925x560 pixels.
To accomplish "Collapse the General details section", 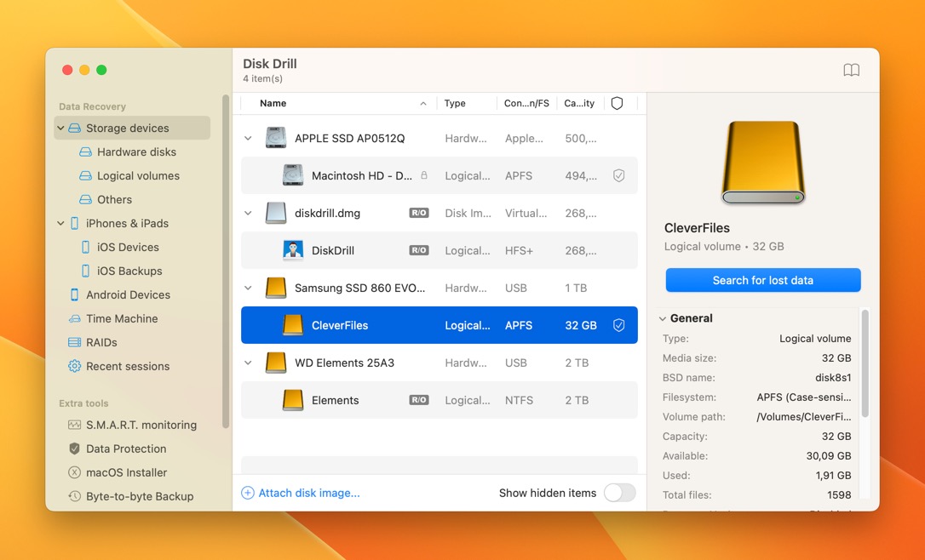I will coord(663,318).
